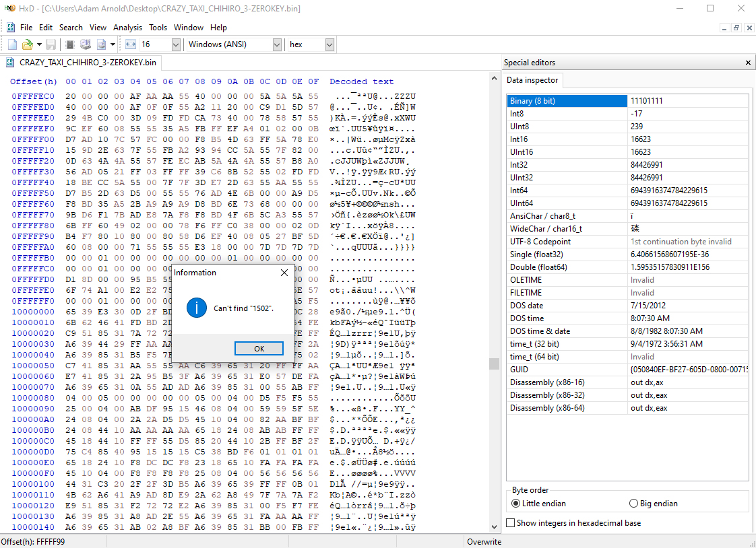Click the Decoded text column header

[x=362, y=82]
